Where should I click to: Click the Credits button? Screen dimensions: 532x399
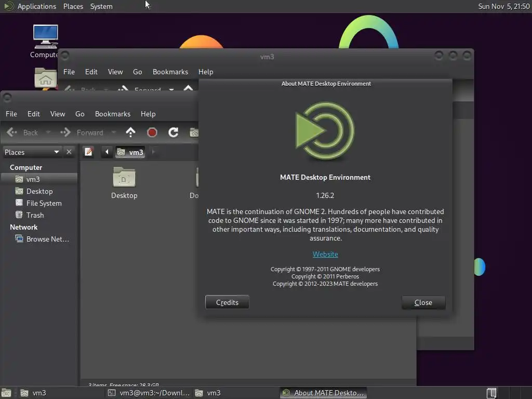228,302
